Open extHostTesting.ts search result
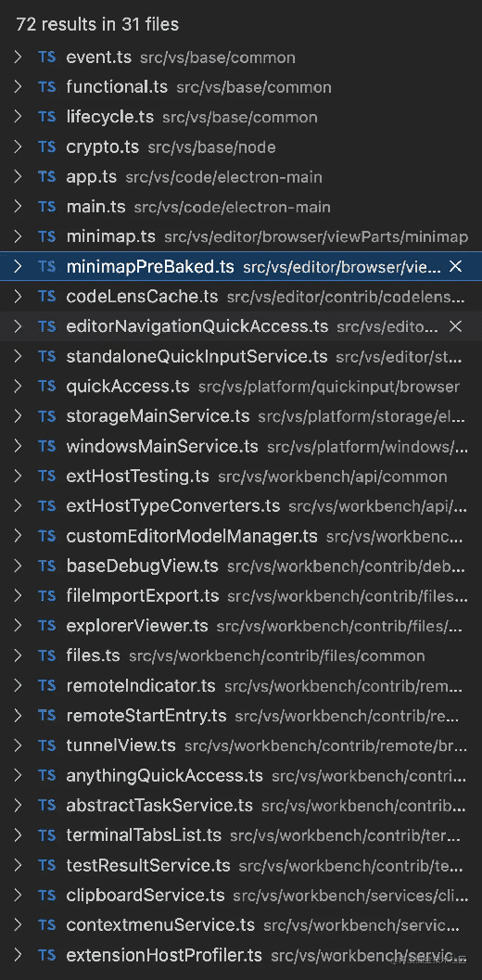The height and width of the screenshot is (980, 482). click(241, 477)
